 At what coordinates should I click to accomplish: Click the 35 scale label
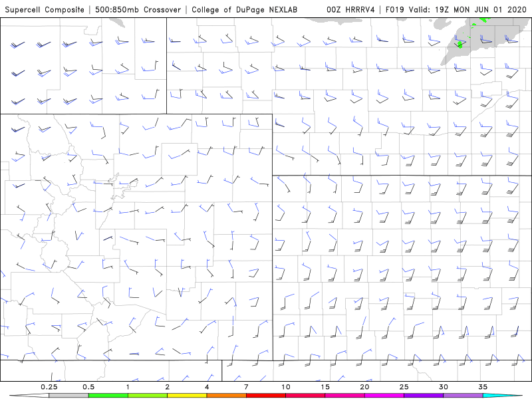pos(483,387)
